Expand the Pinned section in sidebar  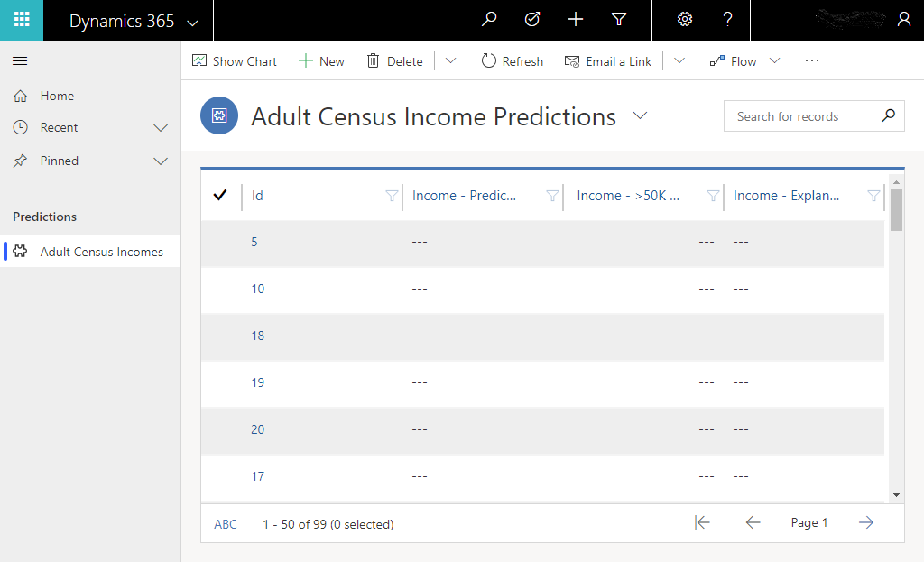(161, 161)
